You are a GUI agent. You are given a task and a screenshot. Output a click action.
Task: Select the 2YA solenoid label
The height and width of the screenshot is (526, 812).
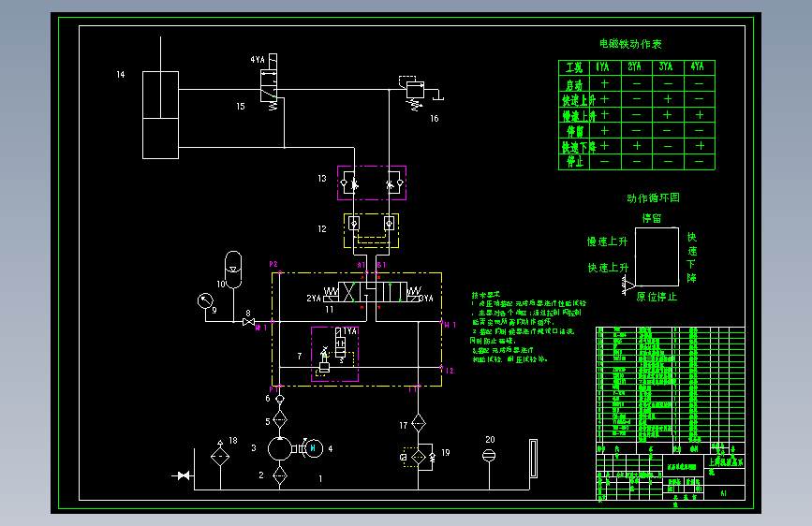[314, 299]
